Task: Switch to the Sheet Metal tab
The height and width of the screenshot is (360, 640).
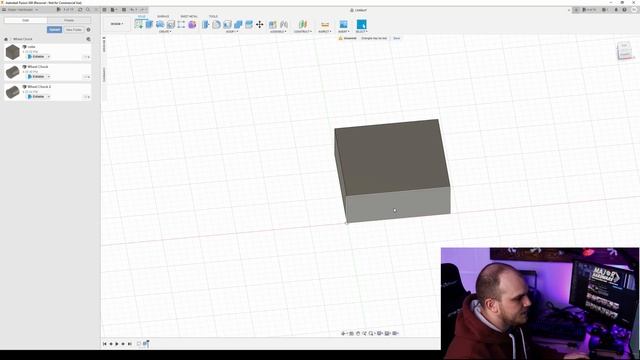Action: point(189,16)
